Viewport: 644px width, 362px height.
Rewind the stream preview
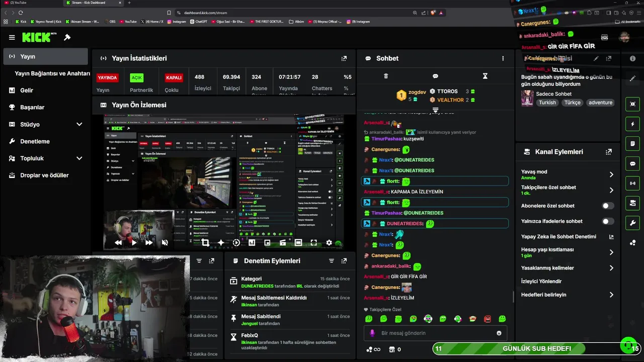118,242
